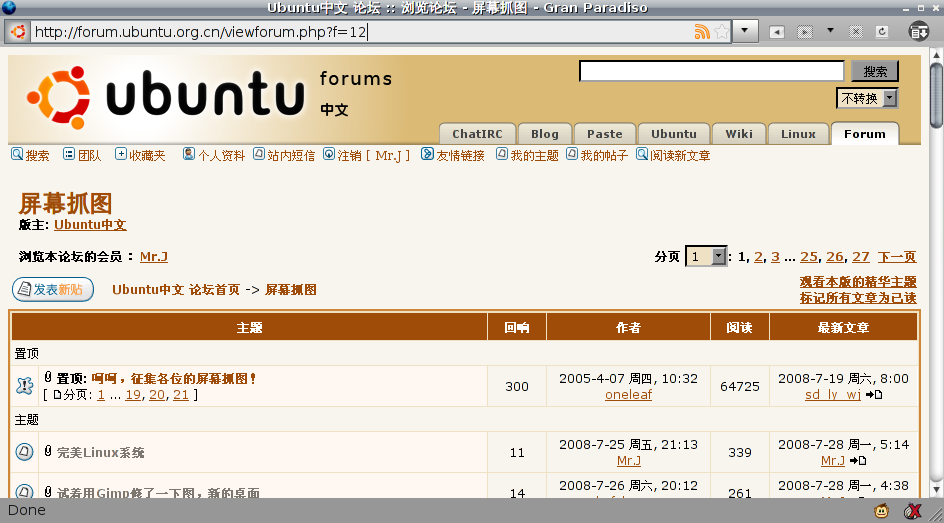Open author link oneleaf

(x=629, y=395)
